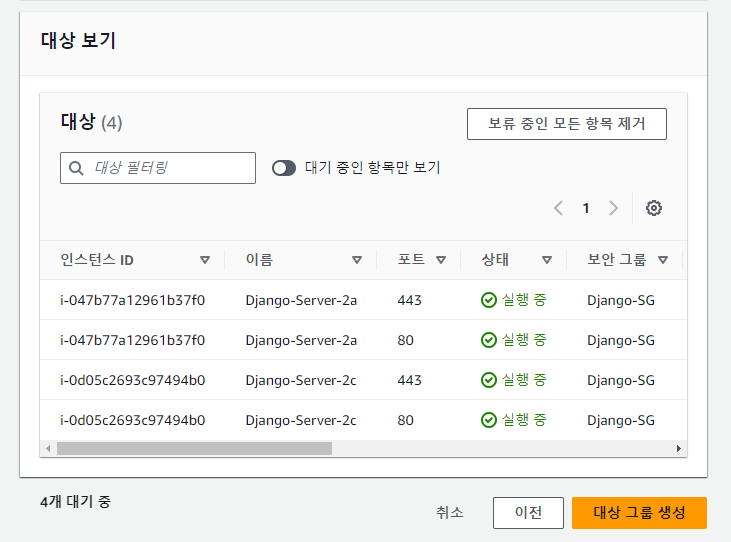Click '4개 대기 중' status text
Image resolution: width=731 pixels, height=542 pixels.
76,502
